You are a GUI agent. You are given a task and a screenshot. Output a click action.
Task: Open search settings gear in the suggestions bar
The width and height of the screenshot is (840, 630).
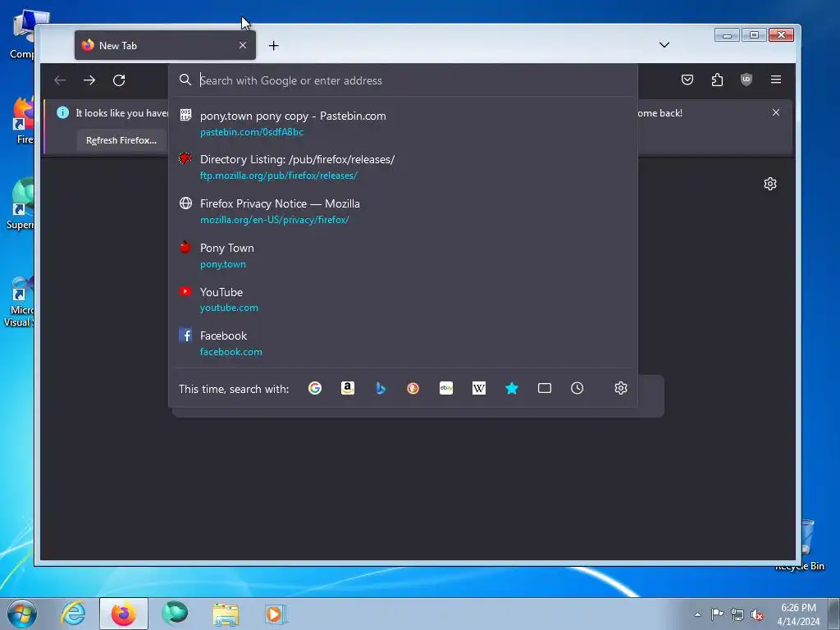click(620, 388)
